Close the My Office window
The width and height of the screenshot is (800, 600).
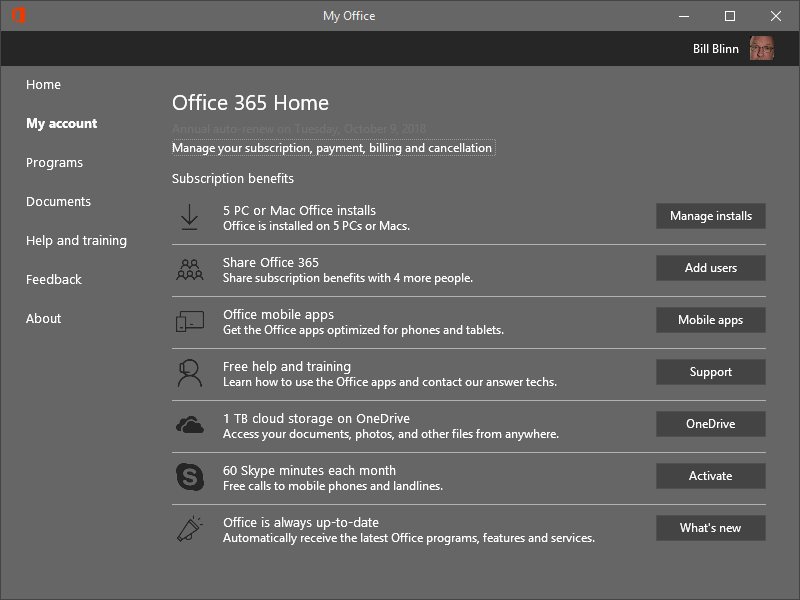[776, 16]
